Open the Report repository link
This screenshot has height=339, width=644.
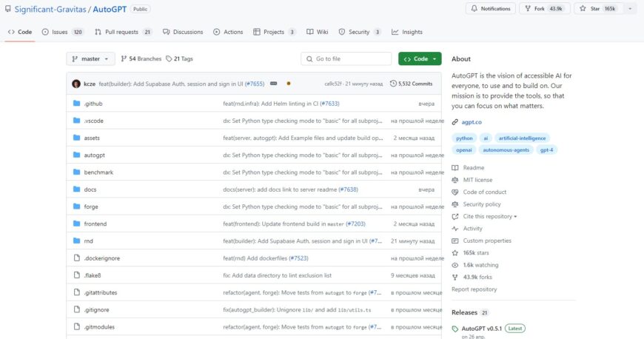click(474, 289)
